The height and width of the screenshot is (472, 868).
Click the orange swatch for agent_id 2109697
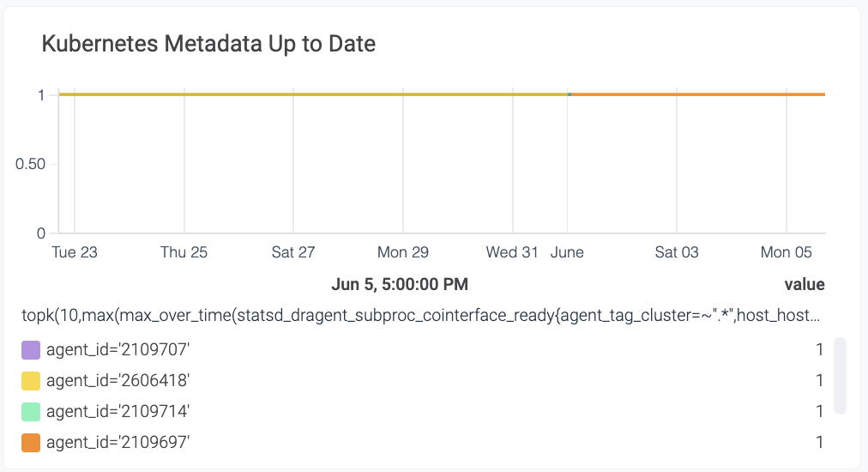30,443
